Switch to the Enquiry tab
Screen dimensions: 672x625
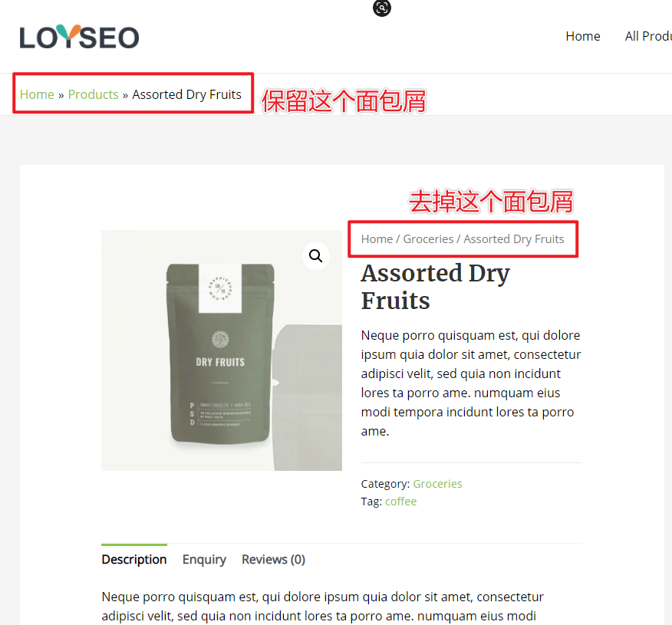pyautogui.click(x=204, y=560)
